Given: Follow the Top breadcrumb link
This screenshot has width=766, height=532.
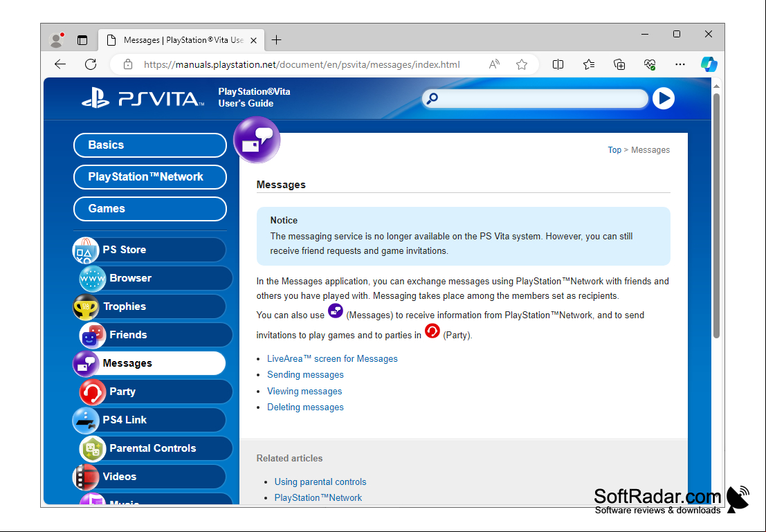Looking at the screenshot, I should 614,150.
